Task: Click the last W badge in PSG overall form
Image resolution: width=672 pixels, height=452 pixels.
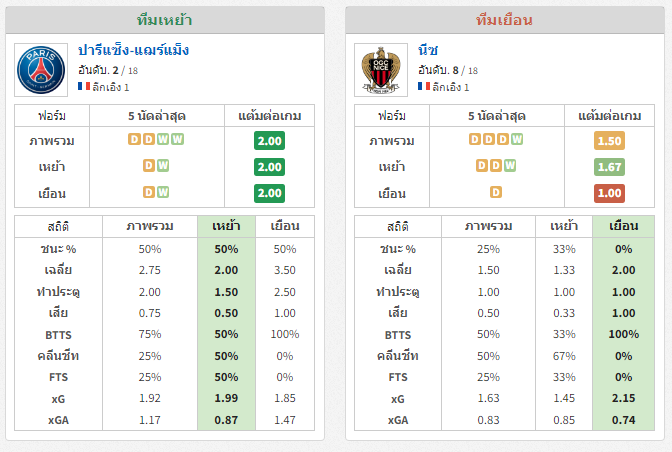Action: pos(177,139)
